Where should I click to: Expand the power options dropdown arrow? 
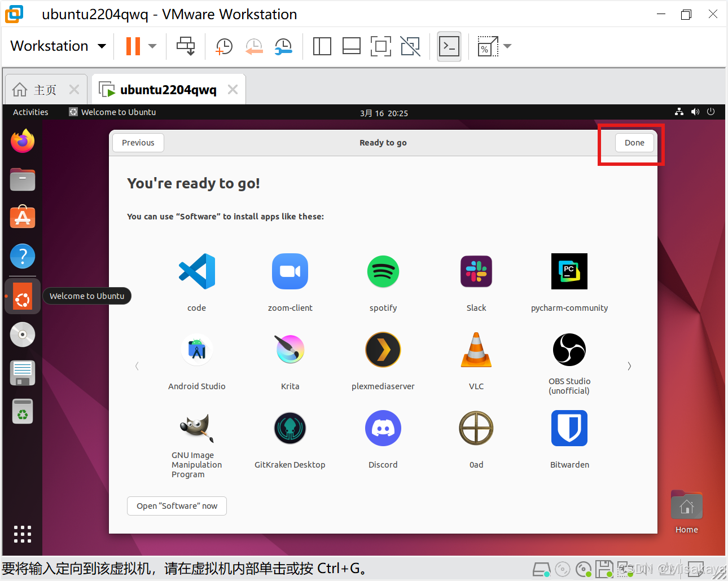pyautogui.click(x=152, y=46)
